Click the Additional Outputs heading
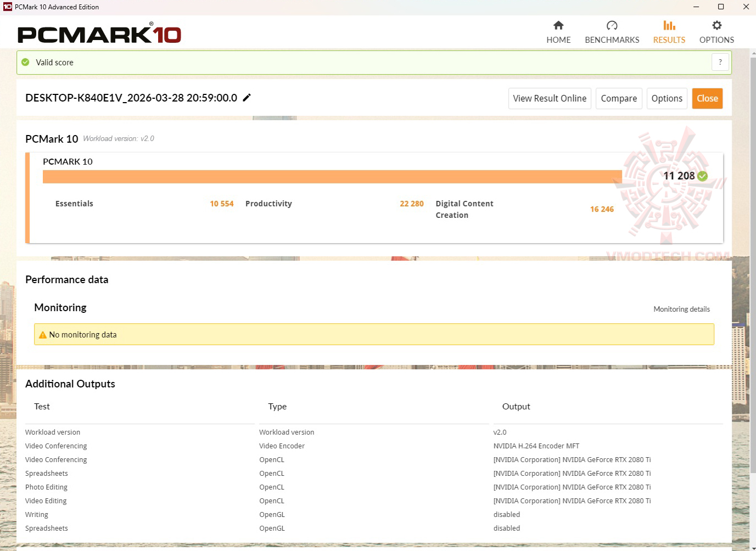 click(x=70, y=384)
